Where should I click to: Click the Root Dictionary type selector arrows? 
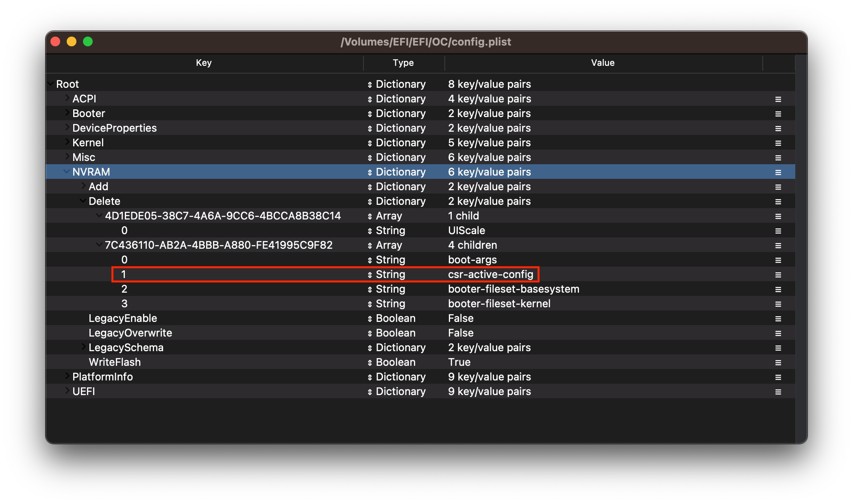[x=370, y=85]
